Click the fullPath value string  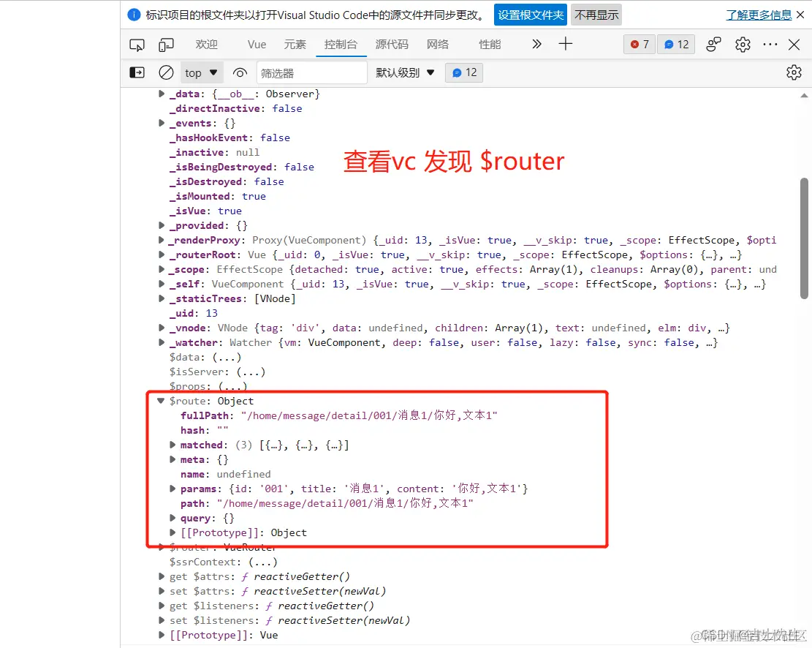pyautogui.click(x=368, y=415)
